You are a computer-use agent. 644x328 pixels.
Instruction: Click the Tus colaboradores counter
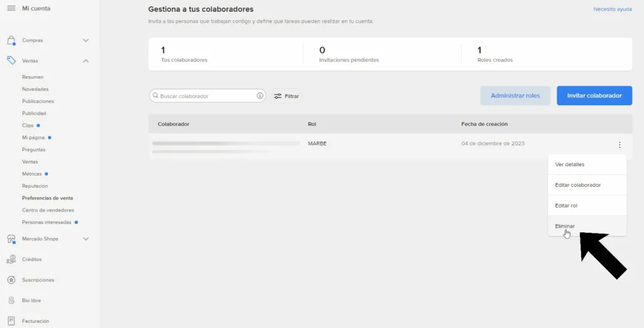point(184,54)
